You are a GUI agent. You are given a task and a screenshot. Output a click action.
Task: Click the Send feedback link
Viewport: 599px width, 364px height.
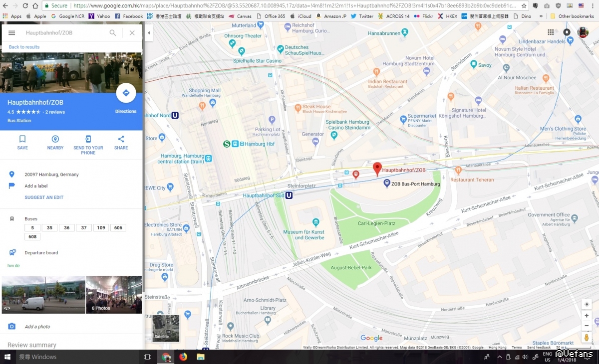tap(539, 348)
